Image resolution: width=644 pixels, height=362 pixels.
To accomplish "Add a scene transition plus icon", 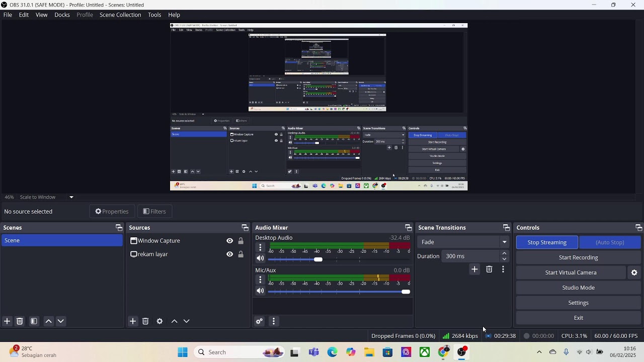I will pyautogui.click(x=474, y=269).
